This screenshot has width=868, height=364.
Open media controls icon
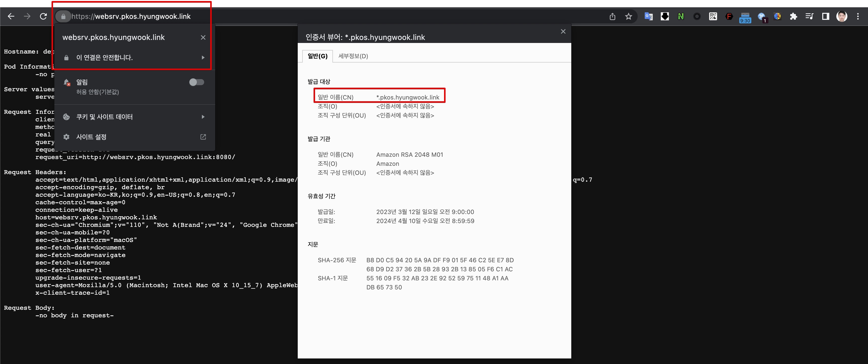[x=809, y=16]
